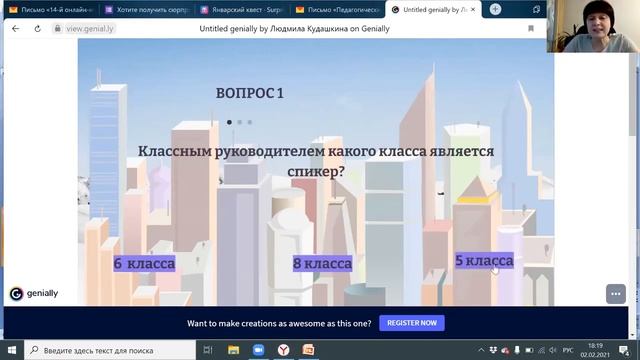The image size is (640, 360).
Task: Close the Untitled genially tab
Action: [x=473, y=9]
